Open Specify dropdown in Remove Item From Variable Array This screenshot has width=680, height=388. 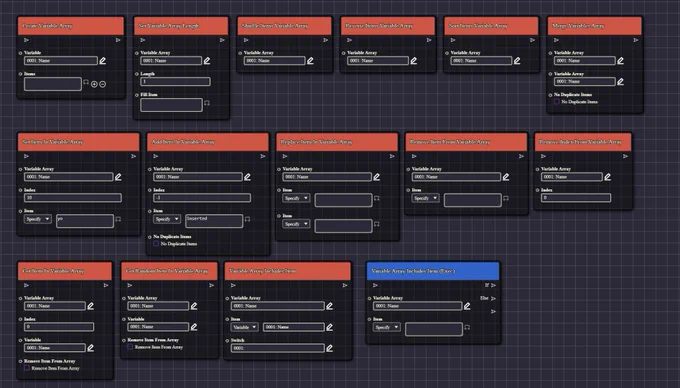tap(425, 198)
